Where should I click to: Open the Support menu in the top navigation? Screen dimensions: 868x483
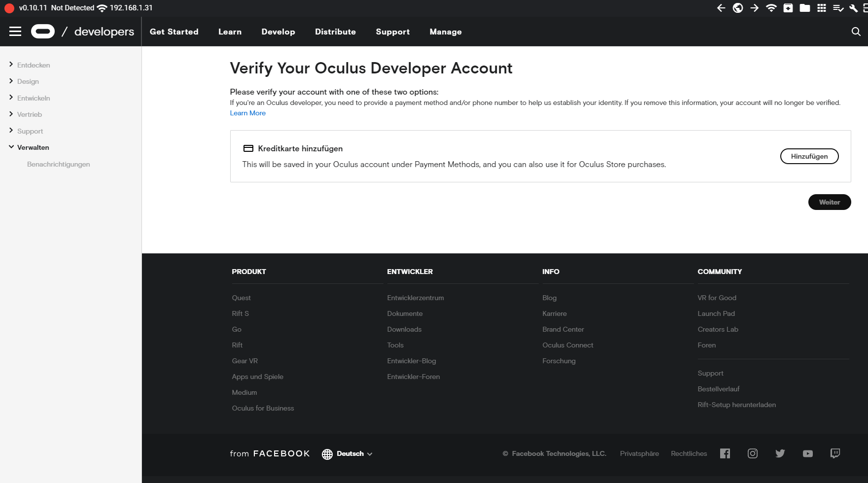(393, 32)
